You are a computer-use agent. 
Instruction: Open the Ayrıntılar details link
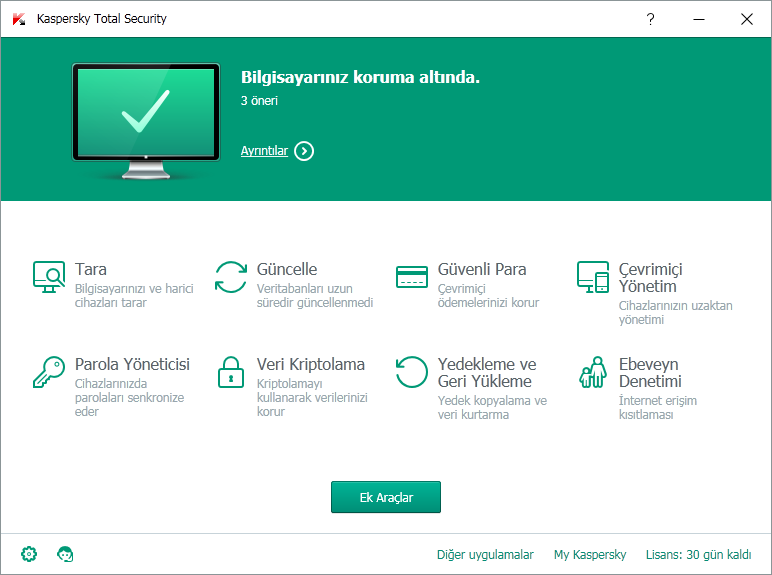tap(264, 151)
